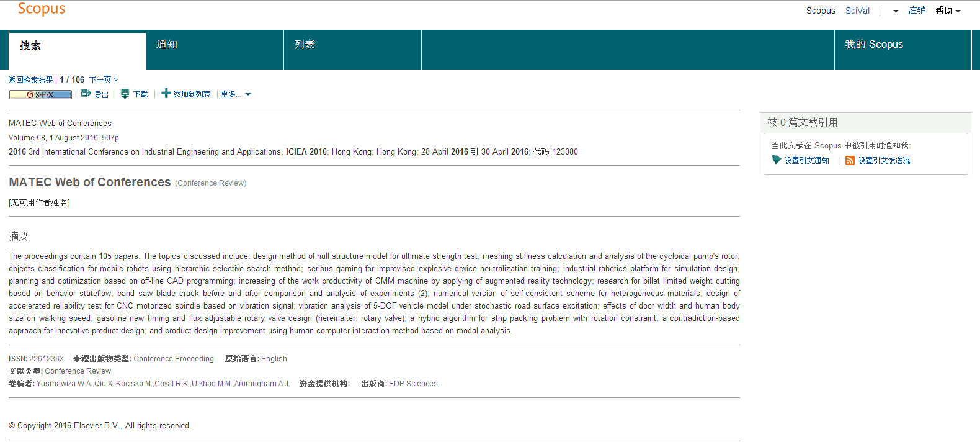980x442 pixels.
Task: Click the 摘要 abstract heading
Action: 19,236
